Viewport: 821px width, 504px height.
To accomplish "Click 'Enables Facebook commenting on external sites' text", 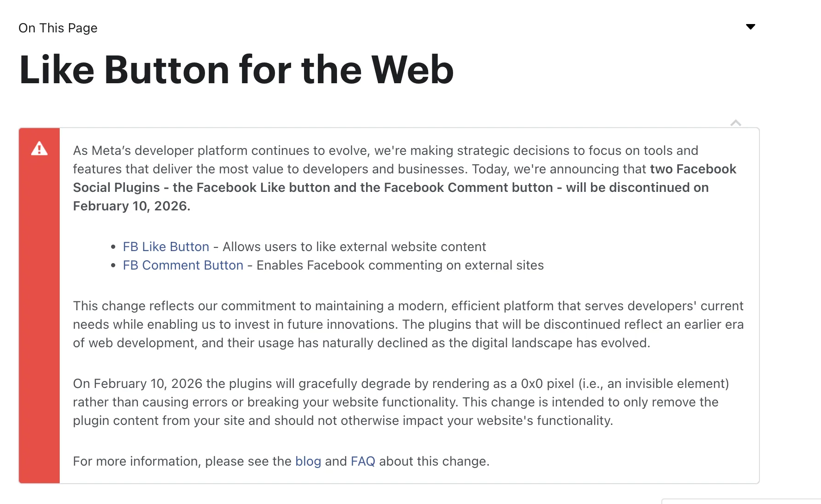I will [400, 265].
